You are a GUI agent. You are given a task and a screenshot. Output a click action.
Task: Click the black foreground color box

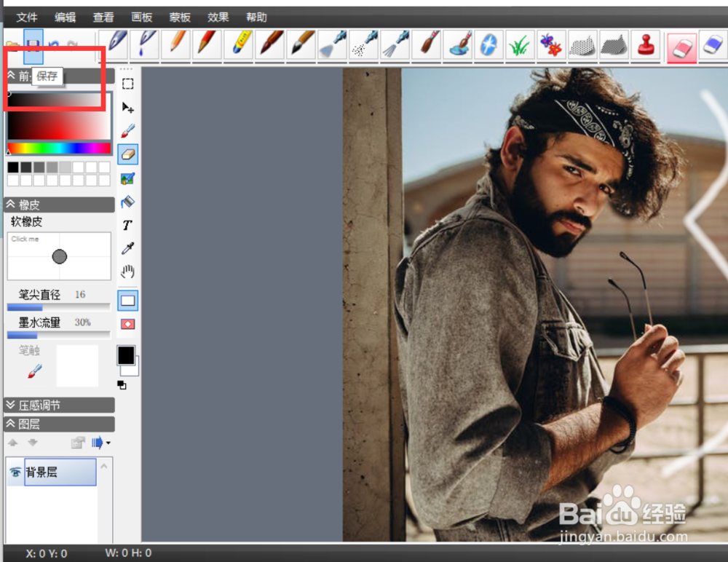[126, 355]
